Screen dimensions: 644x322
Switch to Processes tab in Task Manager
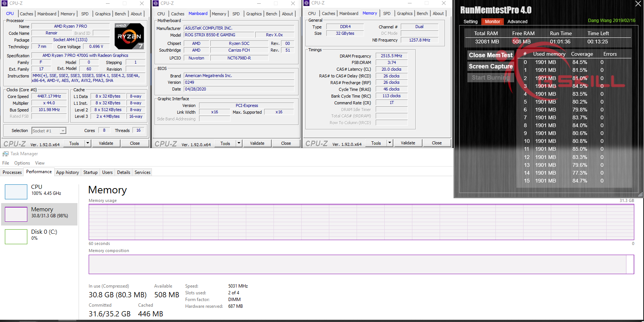[12, 172]
